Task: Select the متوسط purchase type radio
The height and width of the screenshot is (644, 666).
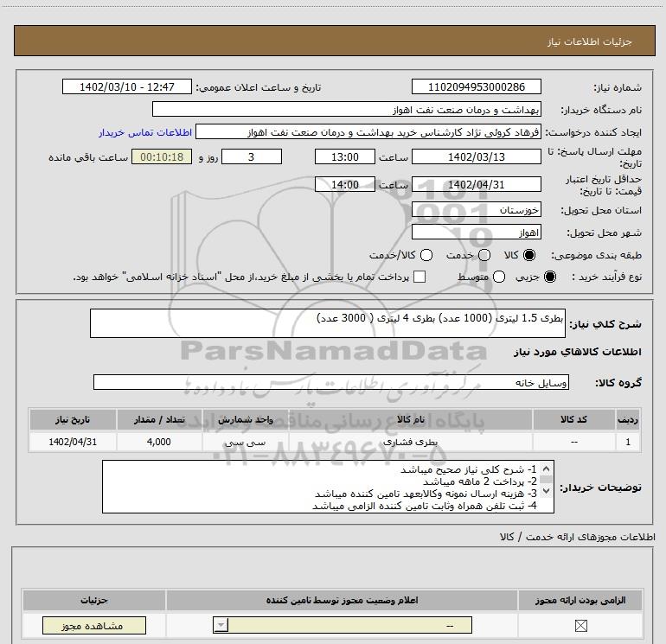Action: click(x=499, y=277)
